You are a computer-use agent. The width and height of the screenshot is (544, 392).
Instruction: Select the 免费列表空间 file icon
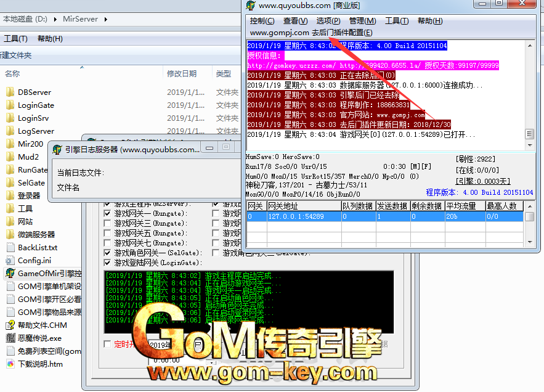[10, 351]
